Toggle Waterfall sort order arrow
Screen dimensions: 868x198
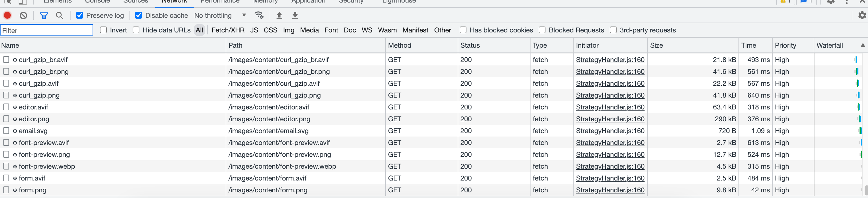(863, 45)
